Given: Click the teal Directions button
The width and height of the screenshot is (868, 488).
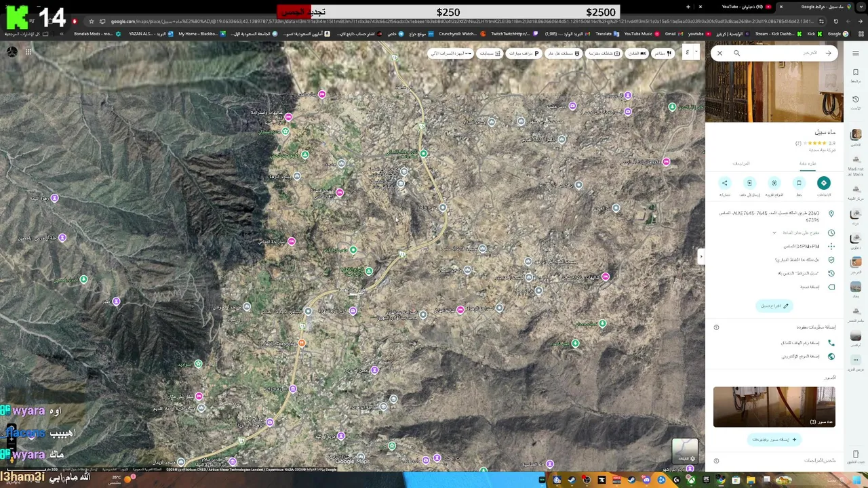Looking at the screenshot, I should tap(823, 183).
